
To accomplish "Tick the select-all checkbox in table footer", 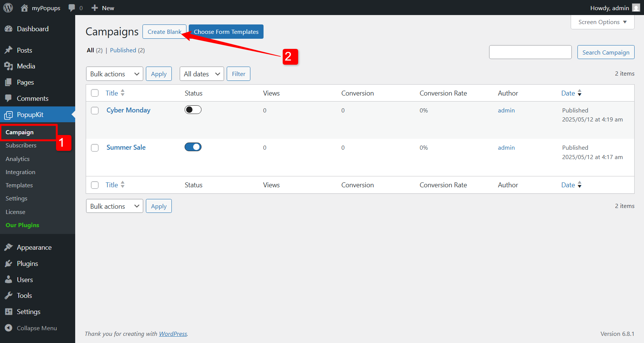I will click(x=95, y=185).
